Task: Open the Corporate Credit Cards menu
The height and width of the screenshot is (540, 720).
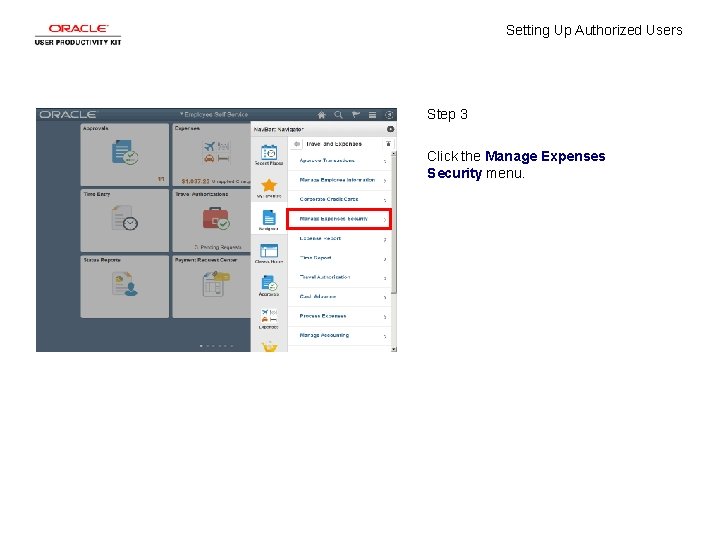Action: click(339, 200)
